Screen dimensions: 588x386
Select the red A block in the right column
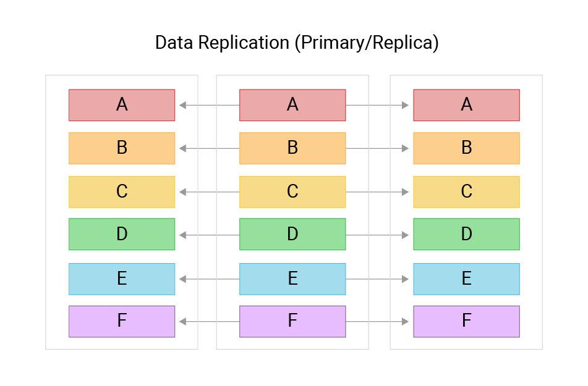466,105
